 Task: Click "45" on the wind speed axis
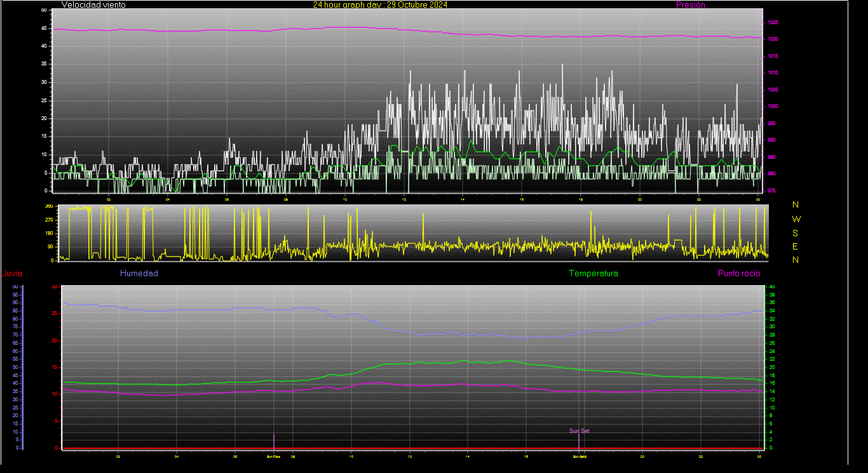tap(43, 28)
